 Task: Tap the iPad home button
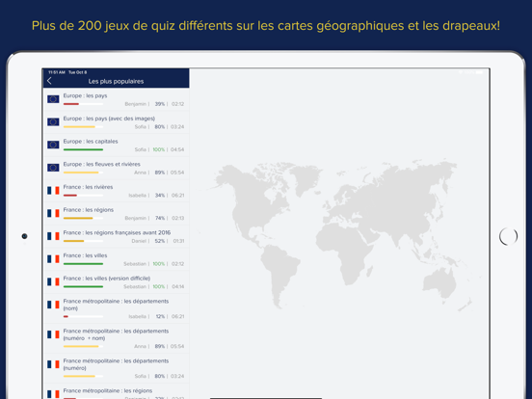click(508, 236)
